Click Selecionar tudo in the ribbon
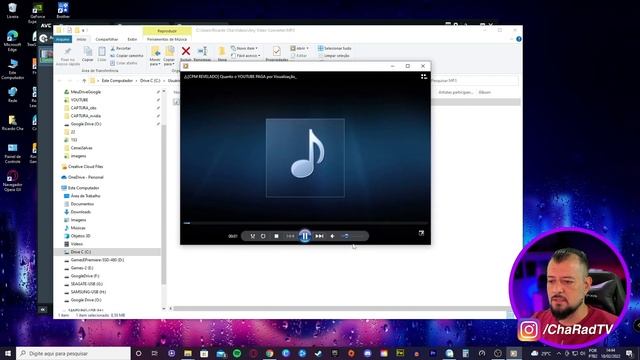The width and height of the screenshot is (640, 360). [x=335, y=48]
